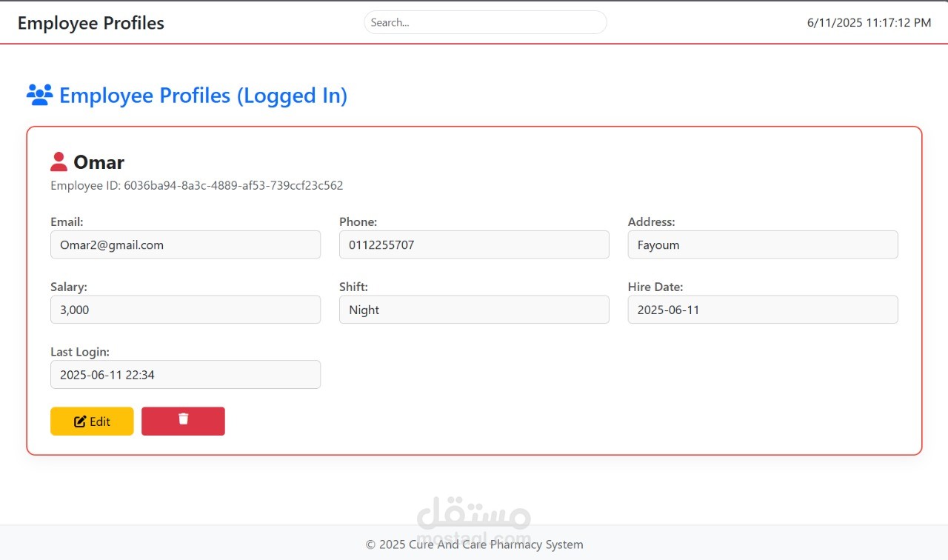Click the red user icon beside Omar
Viewport: 948px width, 560px height.
[x=59, y=161]
